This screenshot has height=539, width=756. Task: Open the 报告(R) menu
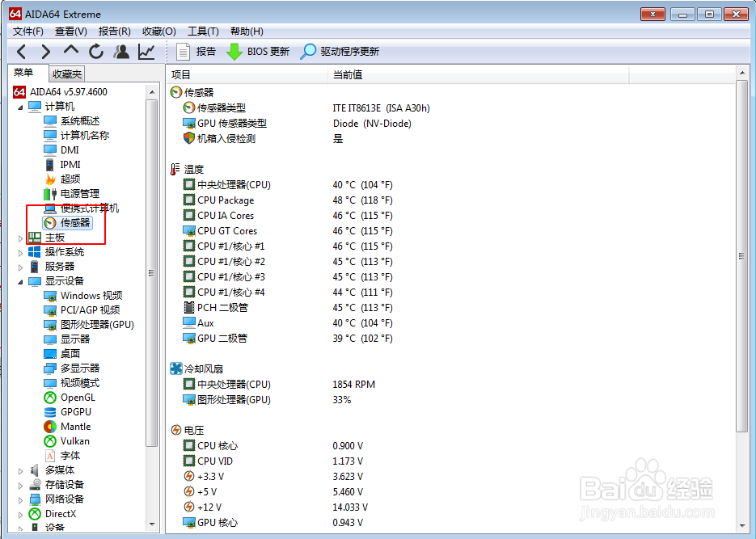[114, 32]
